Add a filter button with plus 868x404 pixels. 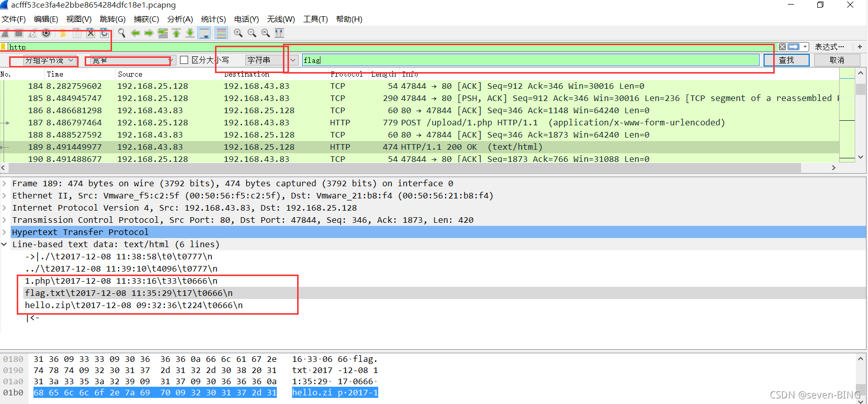[x=860, y=47]
